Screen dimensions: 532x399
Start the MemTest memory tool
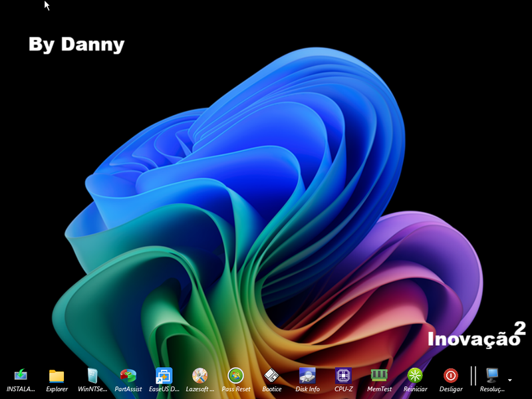click(379, 376)
